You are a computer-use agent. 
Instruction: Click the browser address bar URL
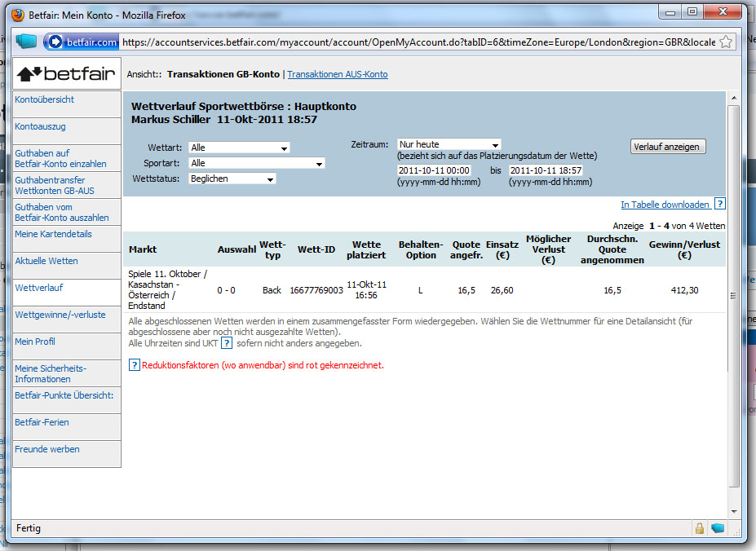pos(418,42)
